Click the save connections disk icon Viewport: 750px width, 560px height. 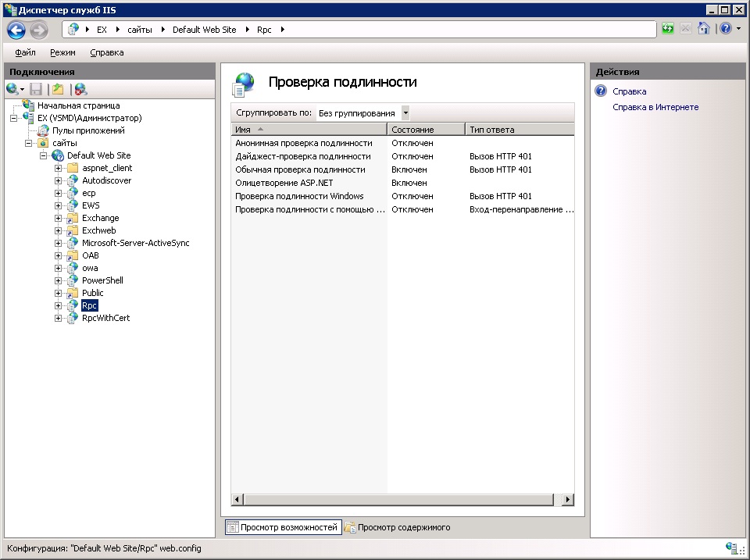pos(36,89)
